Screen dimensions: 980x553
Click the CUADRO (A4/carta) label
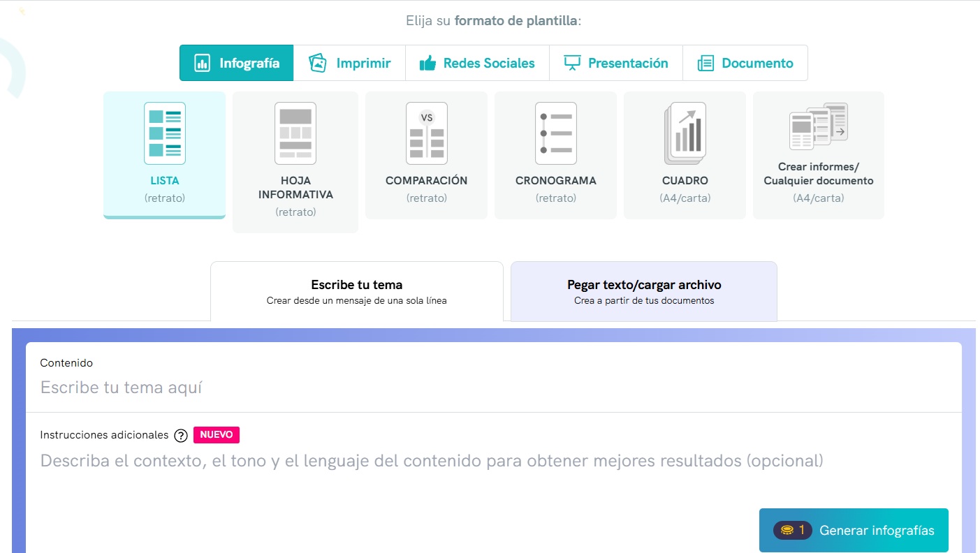685,189
